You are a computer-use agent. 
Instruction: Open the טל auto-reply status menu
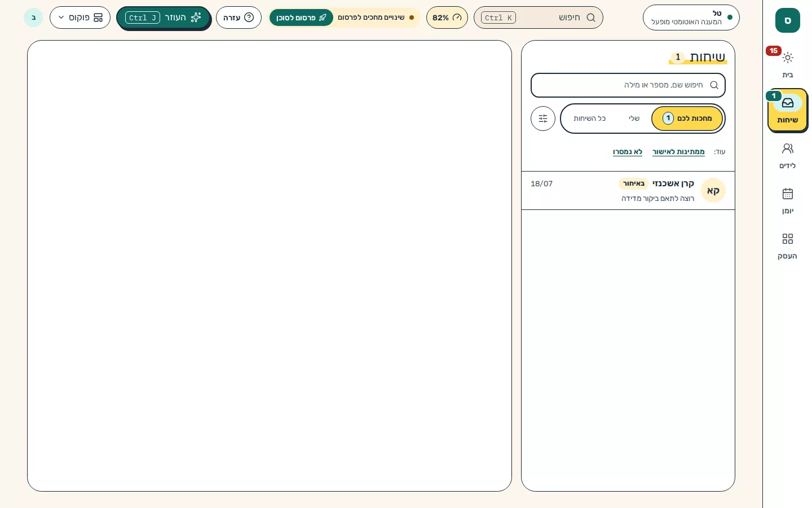tap(691, 17)
